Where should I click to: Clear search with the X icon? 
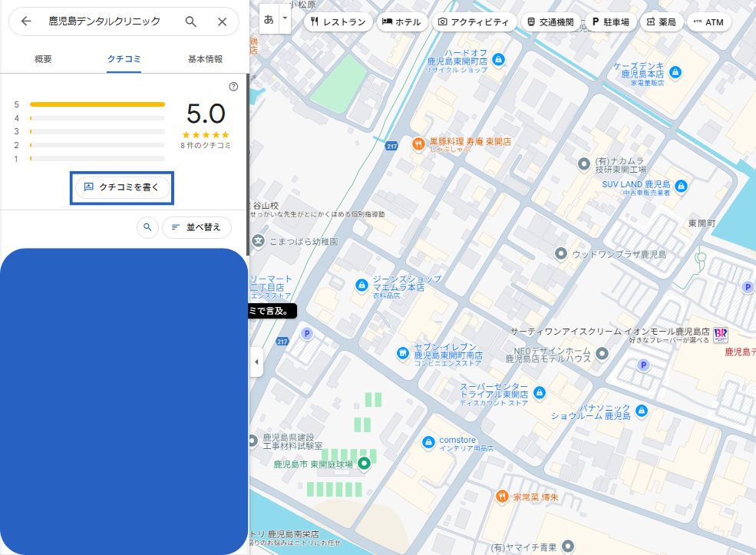pos(222,21)
